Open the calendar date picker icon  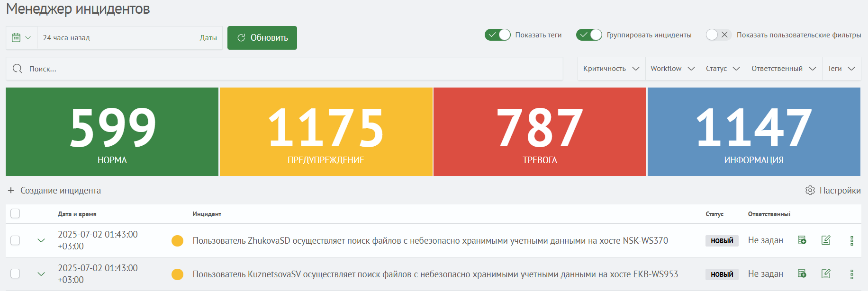click(16, 38)
